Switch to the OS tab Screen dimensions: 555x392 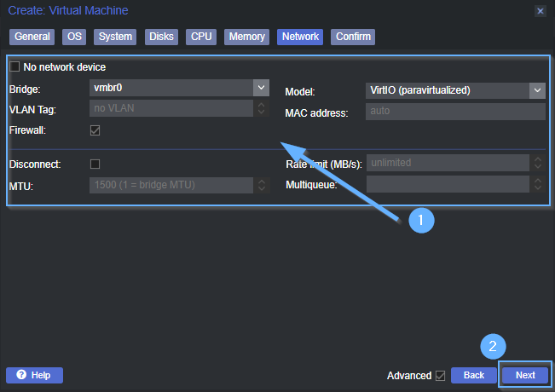(x=74, y=37)
